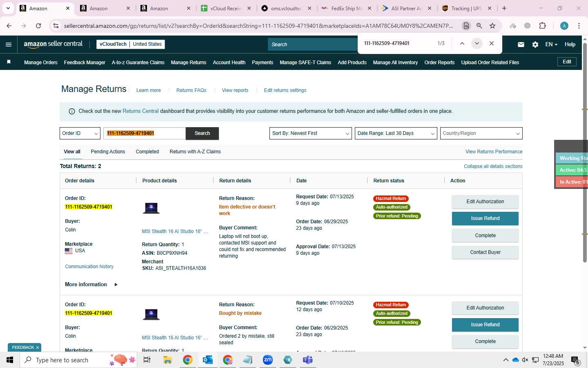Viewport: 588px width, 368px height.
Task: Click the bookmark flag icon in navigation bar
Action: point(9,62)
